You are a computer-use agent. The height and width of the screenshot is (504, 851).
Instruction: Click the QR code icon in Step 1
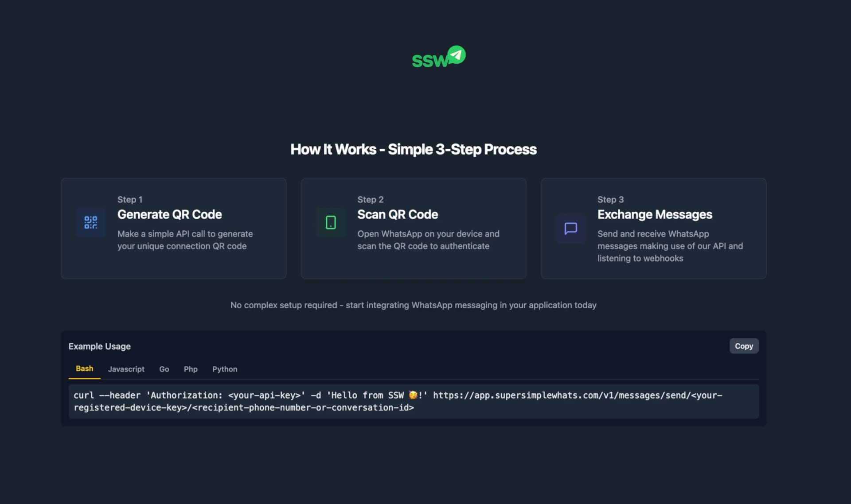click(91, 222)
